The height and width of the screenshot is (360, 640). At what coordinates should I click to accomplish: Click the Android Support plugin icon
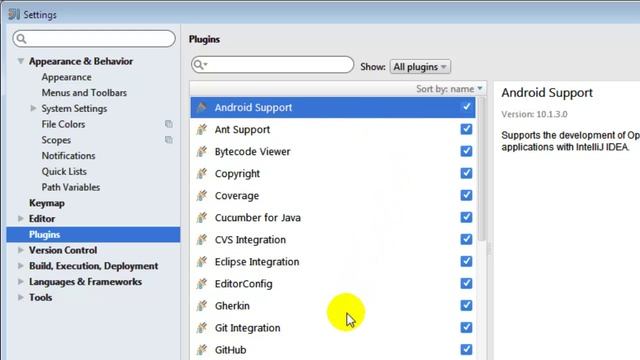click(202, 107)
